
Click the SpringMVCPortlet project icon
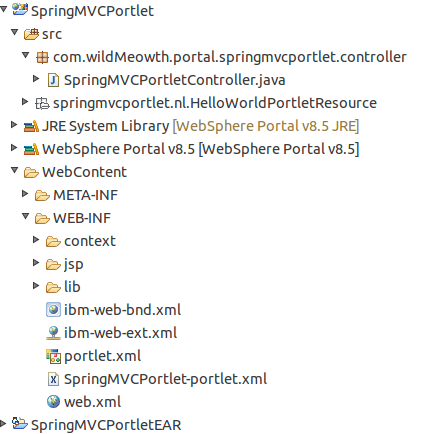pos(20,10)
